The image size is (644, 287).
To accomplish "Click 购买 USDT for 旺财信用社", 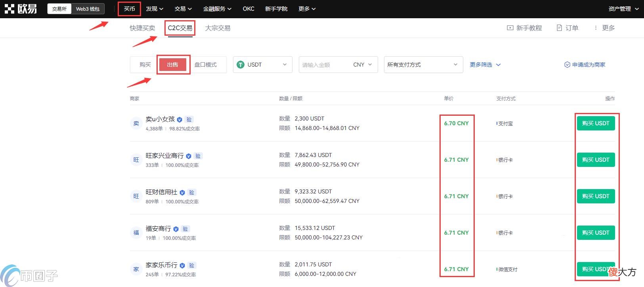I will [x=596, y=196].
